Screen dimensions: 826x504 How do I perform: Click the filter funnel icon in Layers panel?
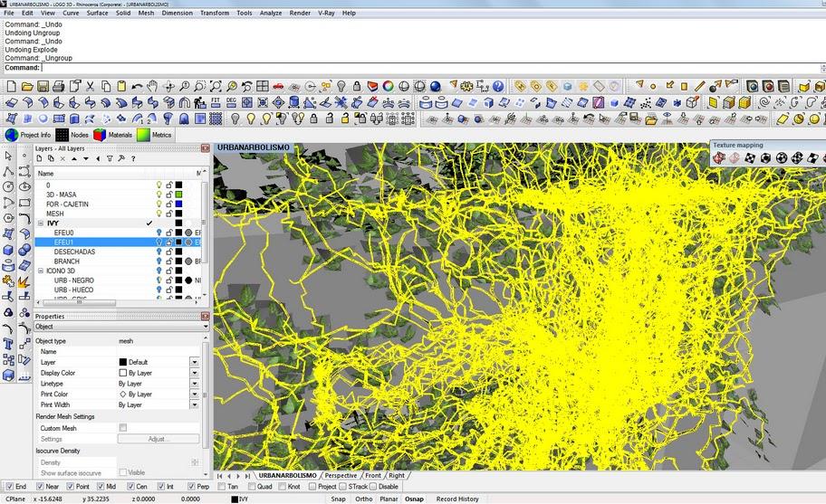[110, 158]
